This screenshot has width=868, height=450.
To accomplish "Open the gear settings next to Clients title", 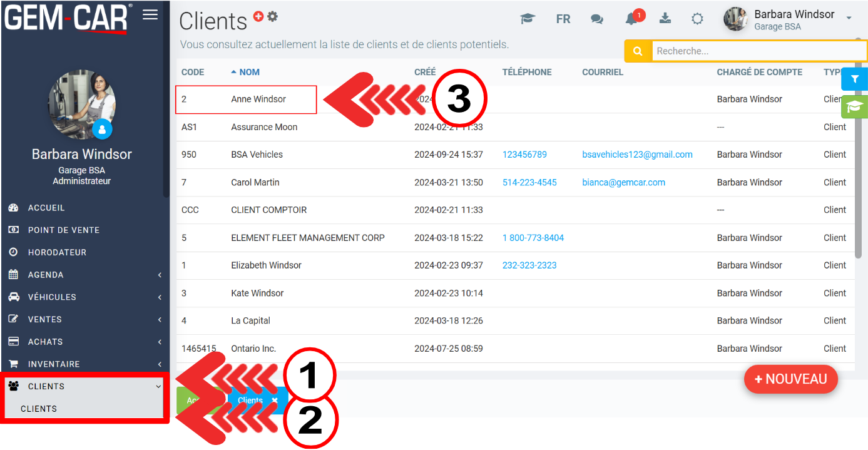I will click(x=272, y=17).
